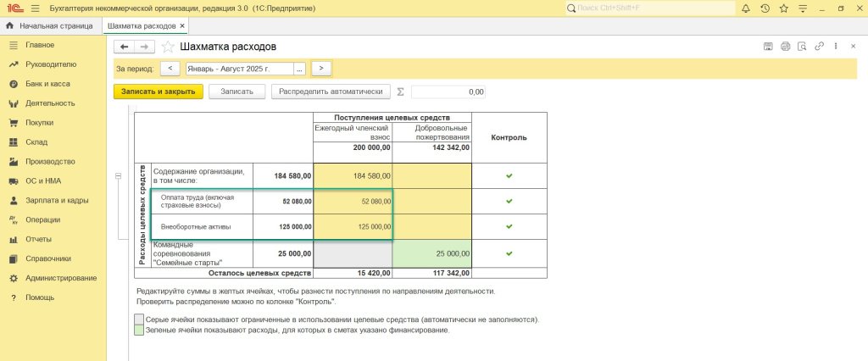Switch to Начальная страница tab
Screen dimensions: 868x361
coord(49,26)
